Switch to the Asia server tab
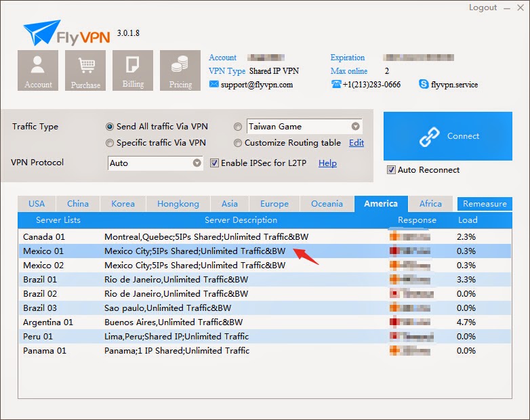 (230, 204)
